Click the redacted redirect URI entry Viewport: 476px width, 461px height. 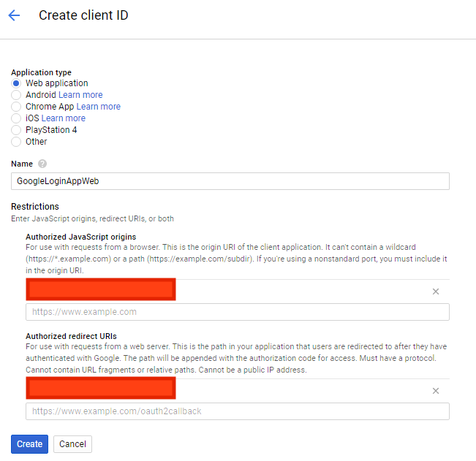[x=101, y=388]
